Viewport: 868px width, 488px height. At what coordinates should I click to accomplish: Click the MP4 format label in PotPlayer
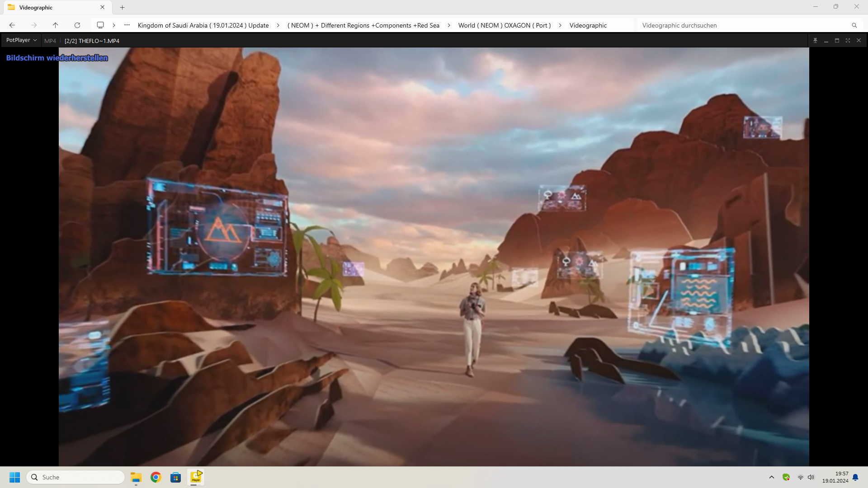point(50,41)
